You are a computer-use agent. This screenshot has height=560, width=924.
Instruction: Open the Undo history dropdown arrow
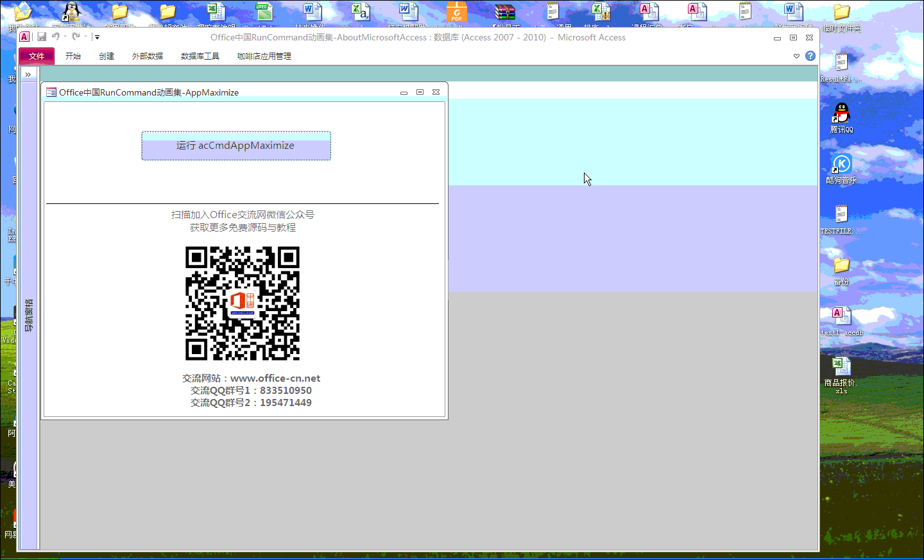coord(65,37)
